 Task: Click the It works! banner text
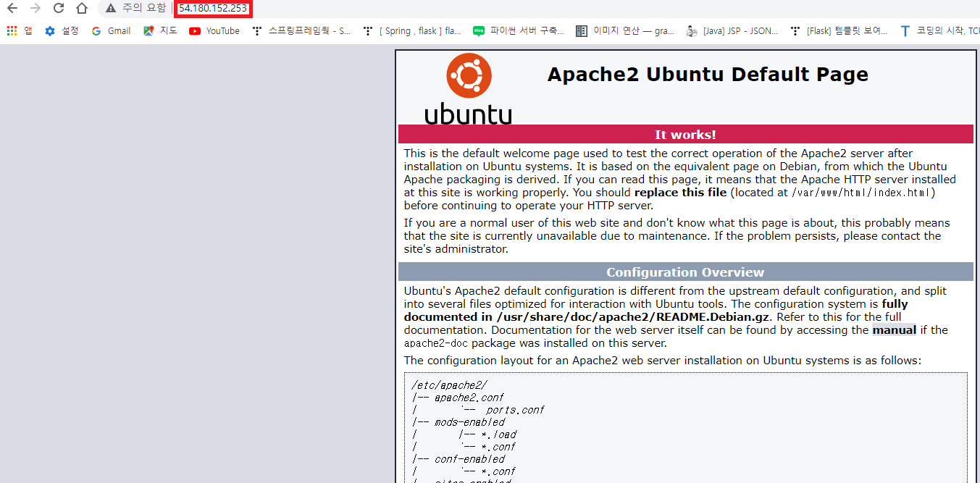coord(685,135)
